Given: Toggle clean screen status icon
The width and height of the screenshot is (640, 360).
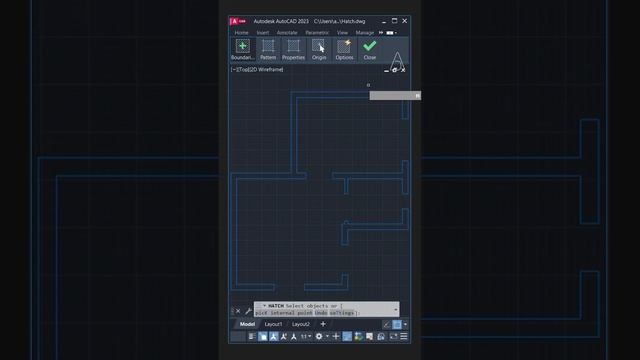Looking at the screenshot, I should [394, 336].
